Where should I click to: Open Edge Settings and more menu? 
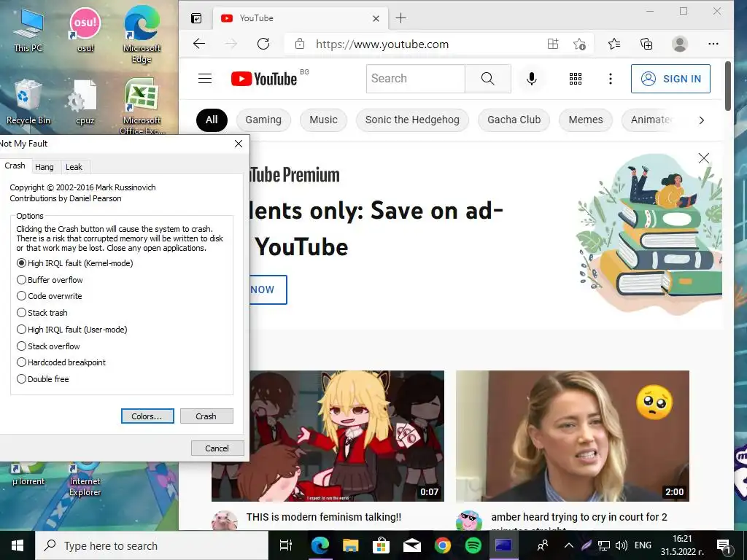click(713, 44)
